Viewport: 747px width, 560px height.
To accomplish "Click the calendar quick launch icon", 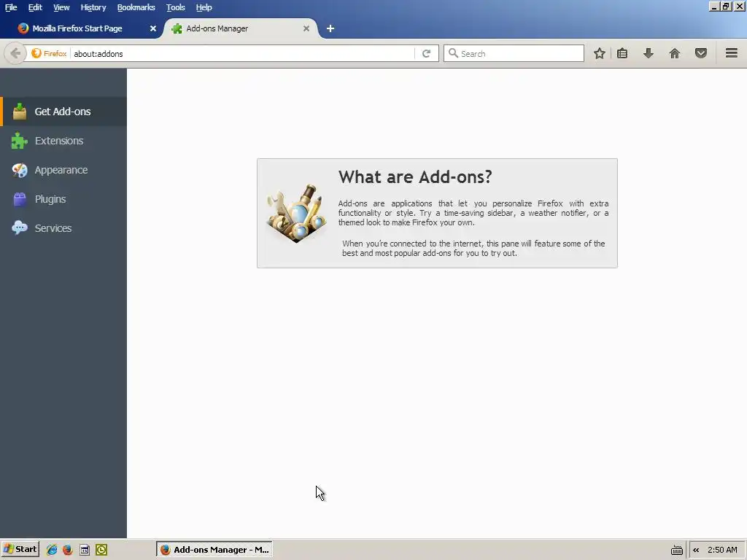I will click(x=85, y=550).
